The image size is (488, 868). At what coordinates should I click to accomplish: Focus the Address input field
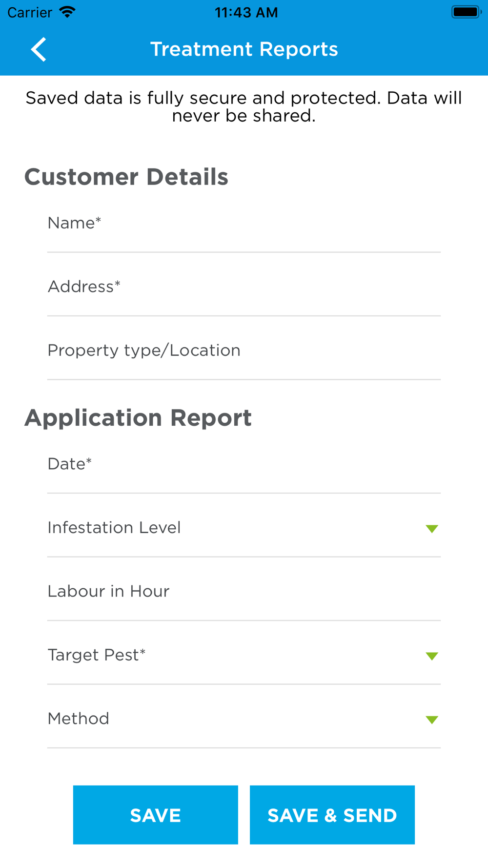tap(244, 287)
